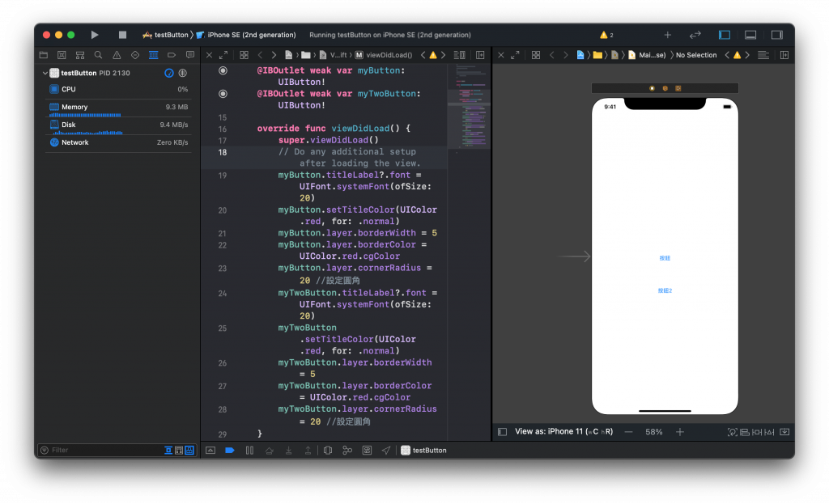The image size is (829, 504).
Task: Select the View Controller icon in scene dock
Action: click(x=652, y=89)
